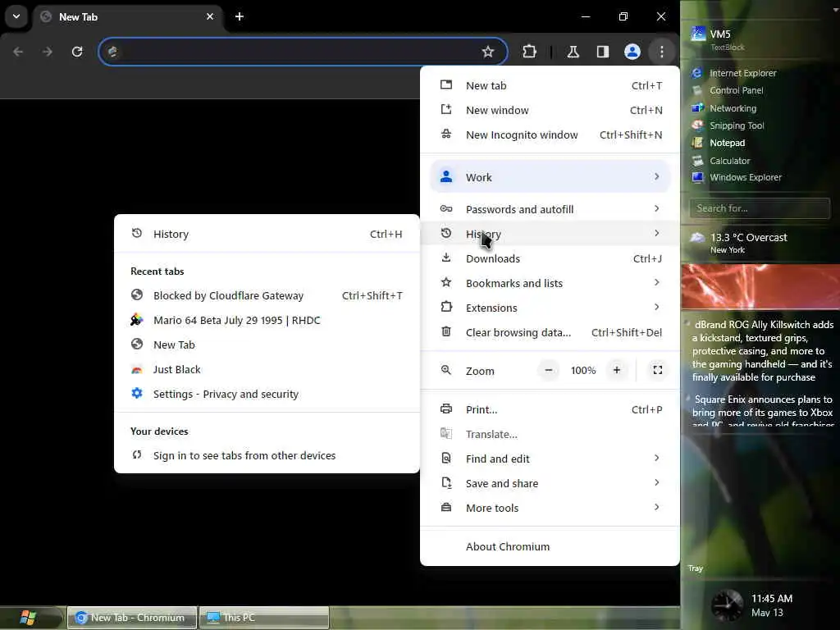Open About Chromium
The width and height of the screenshot is (840, 630).
pos(550,546)
